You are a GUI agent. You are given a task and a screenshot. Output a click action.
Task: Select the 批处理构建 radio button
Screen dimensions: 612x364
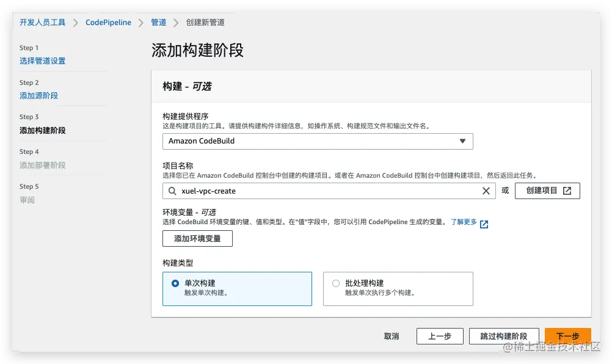point(336,283)
